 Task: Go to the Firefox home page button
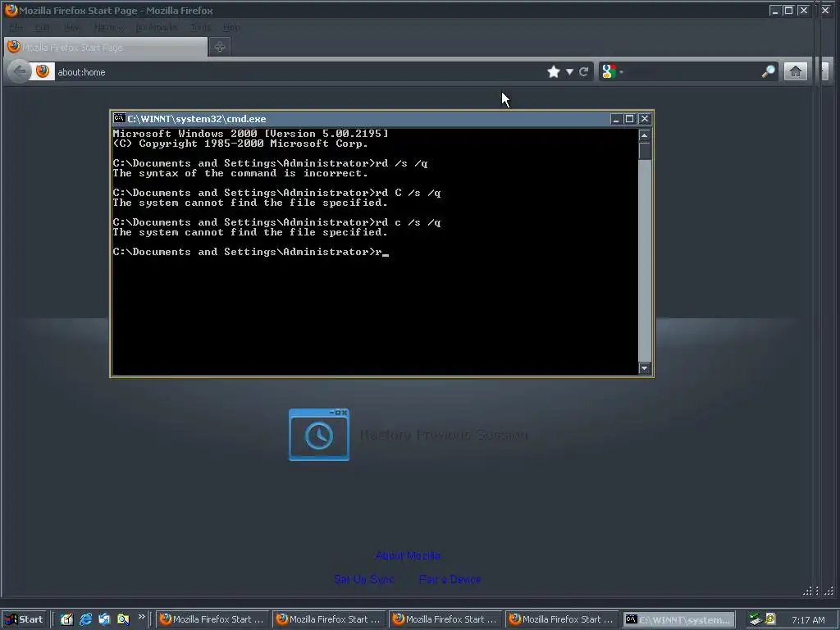click(796, 71)
